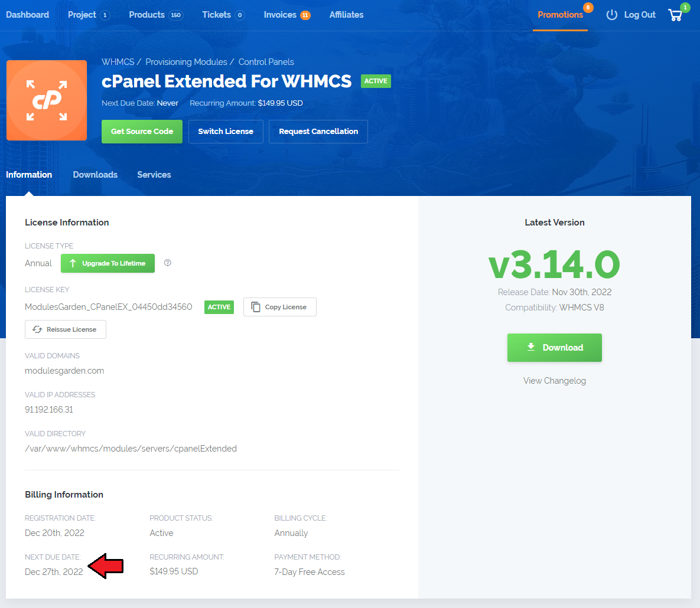
Task: Open the Project menu item
Action: click(x=89, y=15)
